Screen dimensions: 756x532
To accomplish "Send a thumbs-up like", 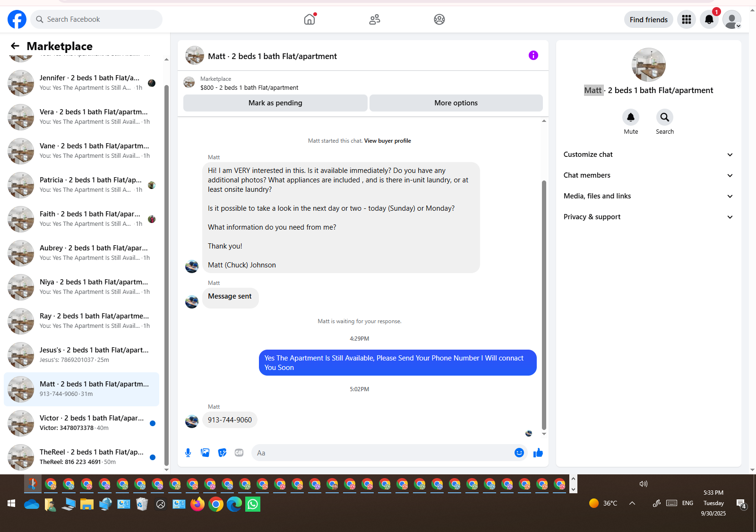I will (x=538, y=453).
